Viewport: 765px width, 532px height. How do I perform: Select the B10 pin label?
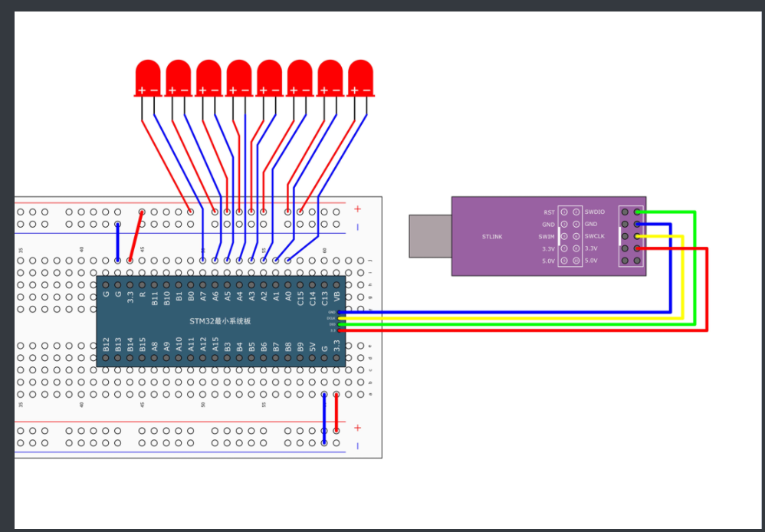[167, 298]
